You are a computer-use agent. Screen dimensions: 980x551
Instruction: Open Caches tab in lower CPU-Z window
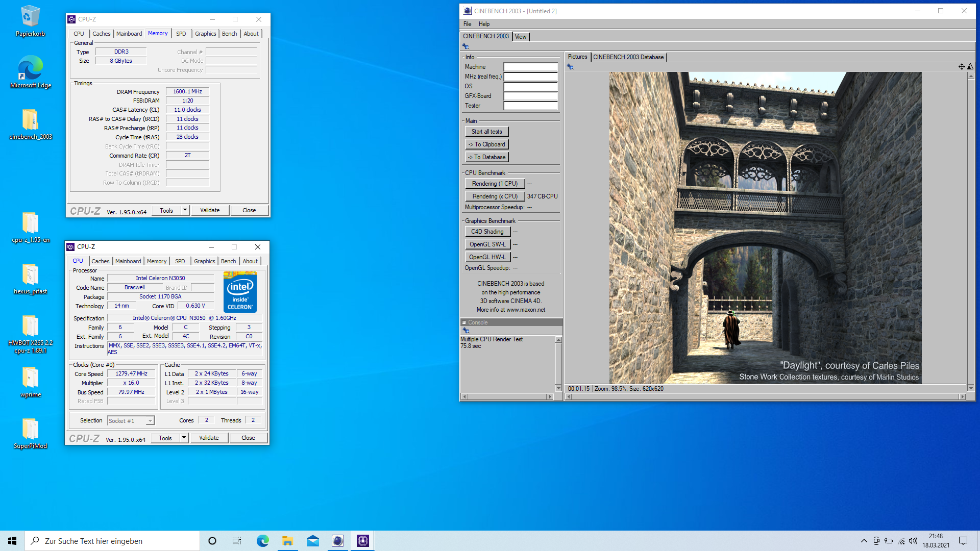[100, 261]
